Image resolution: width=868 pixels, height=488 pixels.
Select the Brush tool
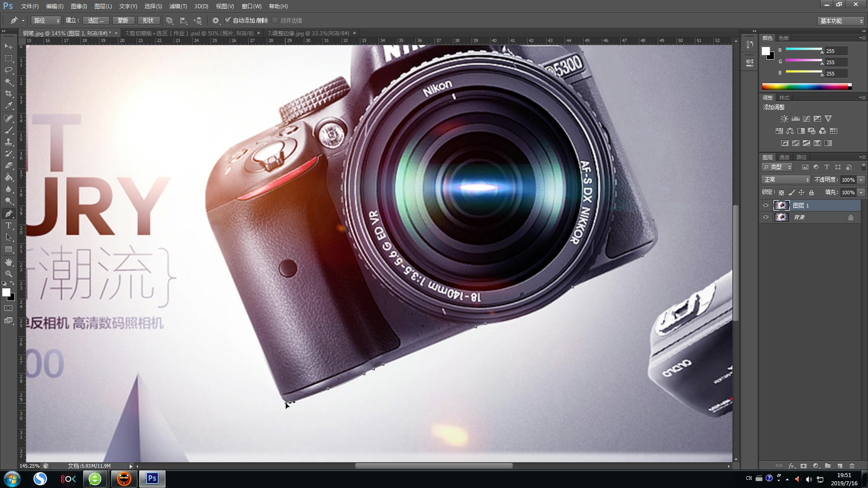click(9, 130)
